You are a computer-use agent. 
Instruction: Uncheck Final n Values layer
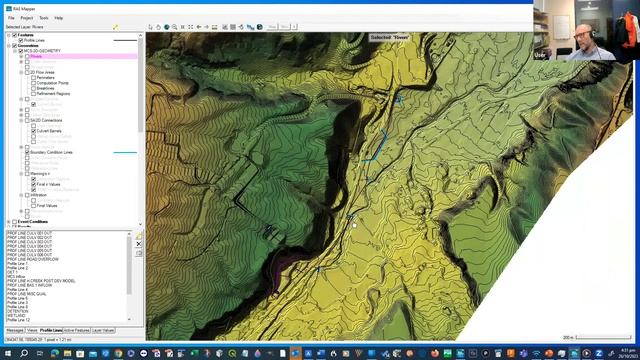[x=33, y=184]
